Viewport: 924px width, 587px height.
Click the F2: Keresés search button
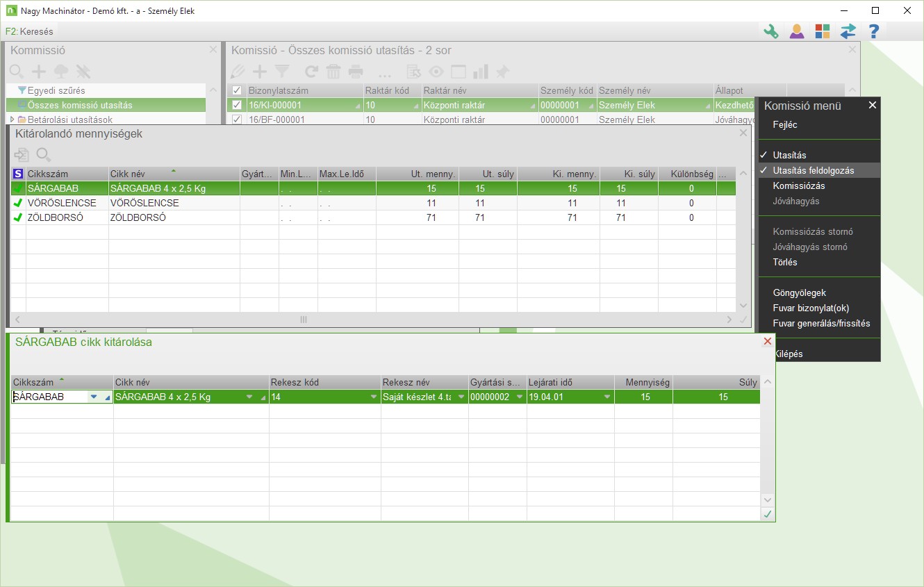click(29, 31)
